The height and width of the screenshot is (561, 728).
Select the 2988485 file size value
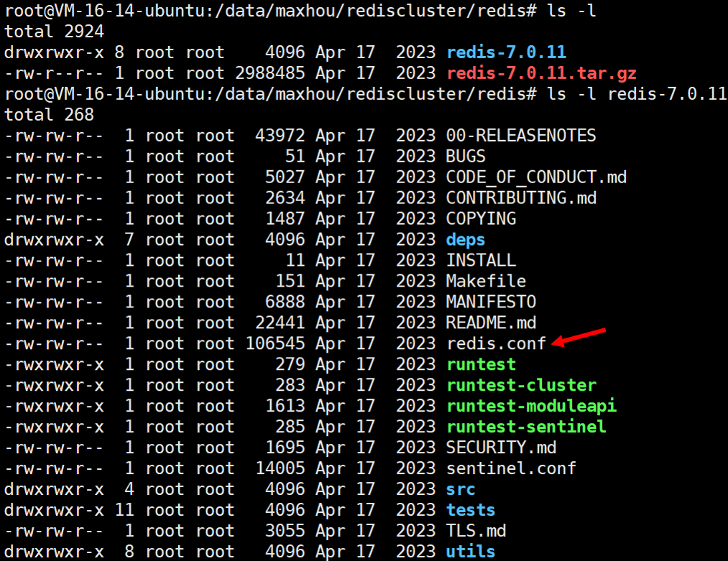click(269, 73)
